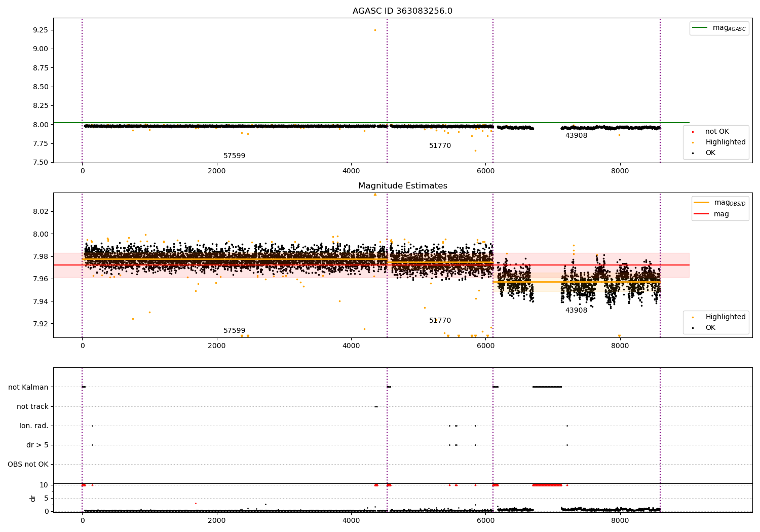Screen dimensions: 760x532
Task: Click the '7.96' y-axis tick in the middle plot
Action: pos(40,279)
